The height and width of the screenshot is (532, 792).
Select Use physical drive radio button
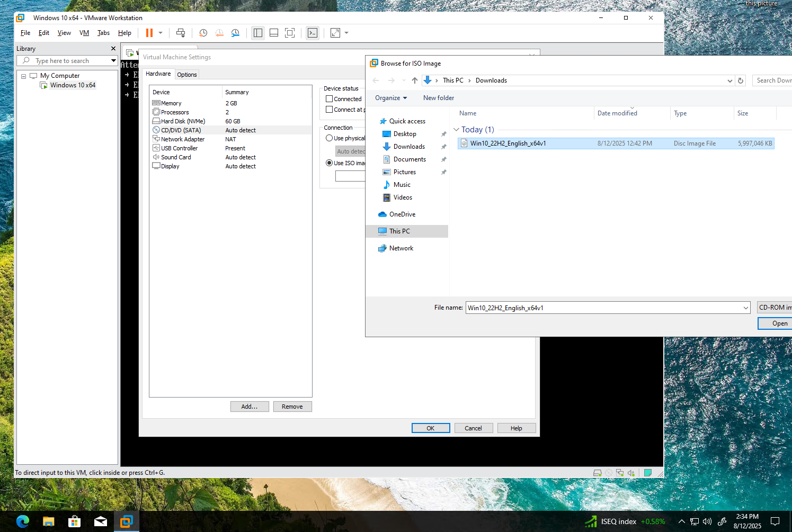click(329, 138)
